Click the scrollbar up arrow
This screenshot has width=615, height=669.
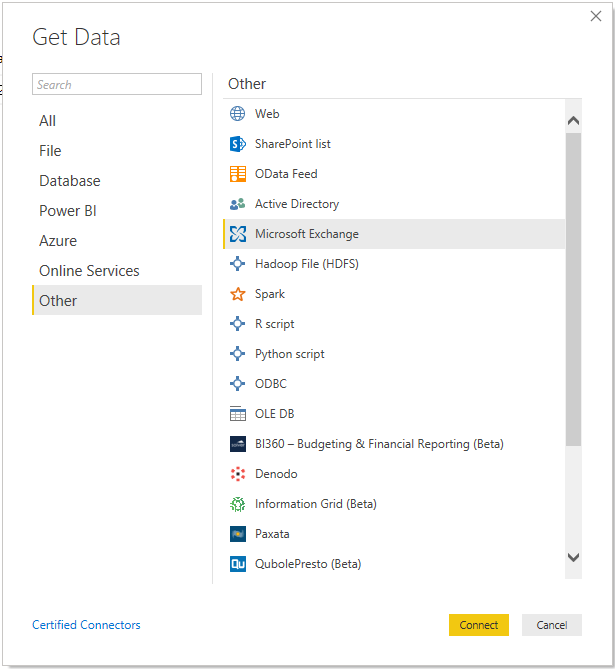[x=573, y=121]
